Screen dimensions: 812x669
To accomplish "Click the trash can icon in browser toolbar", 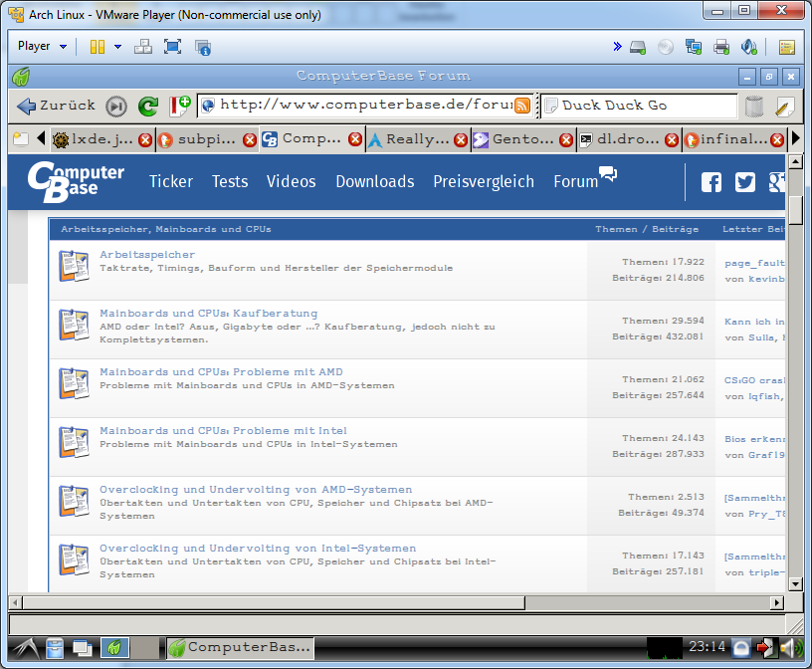I will (754, 107).
